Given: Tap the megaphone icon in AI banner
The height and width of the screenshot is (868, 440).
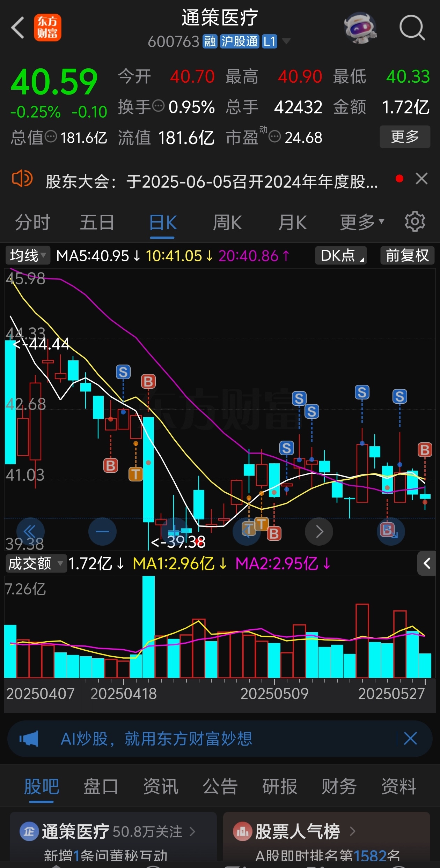Looking at the screenshot, I should click(29, 739).
